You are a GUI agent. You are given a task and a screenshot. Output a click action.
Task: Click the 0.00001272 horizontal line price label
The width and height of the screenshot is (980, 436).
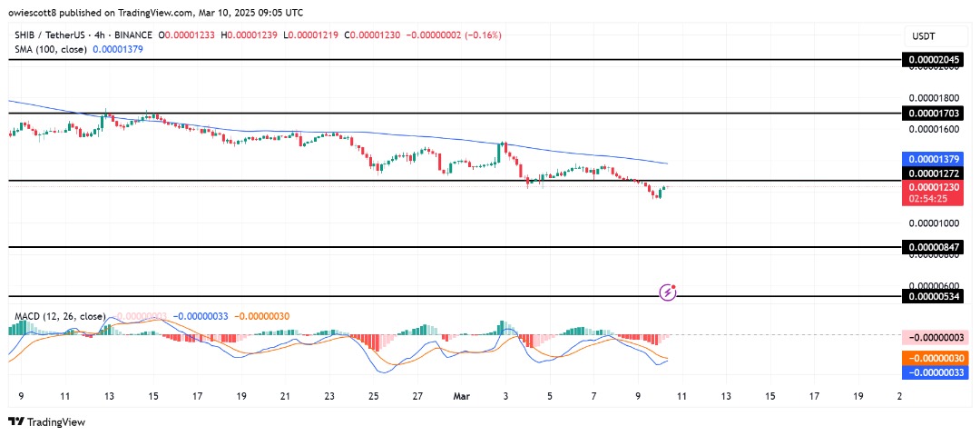tap(933, 172)
